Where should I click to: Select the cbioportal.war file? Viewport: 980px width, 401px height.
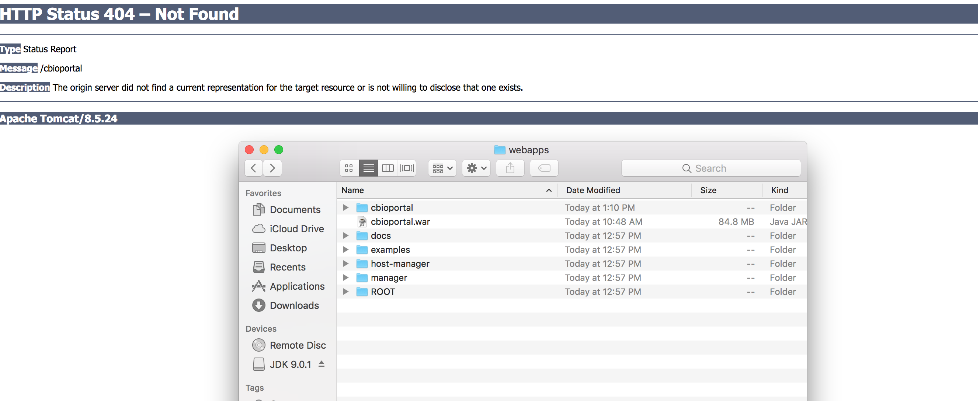400,222
